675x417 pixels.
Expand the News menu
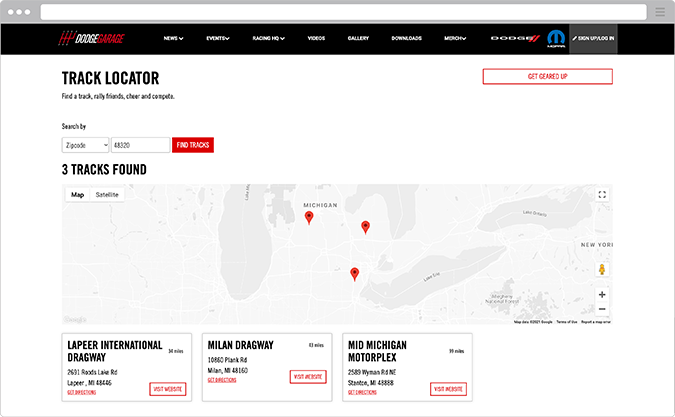[173, 38]
